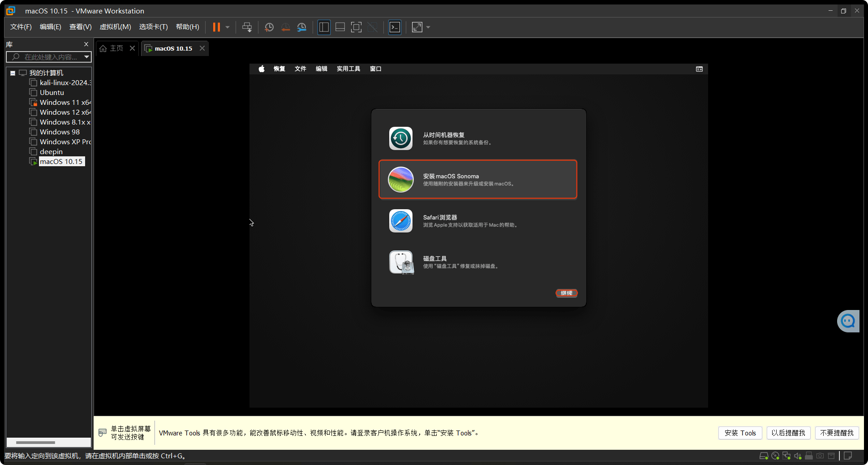The height and width of the screenshot is (465, 868).
Task: Pause the running virtual machine
Action: [217, 27]
